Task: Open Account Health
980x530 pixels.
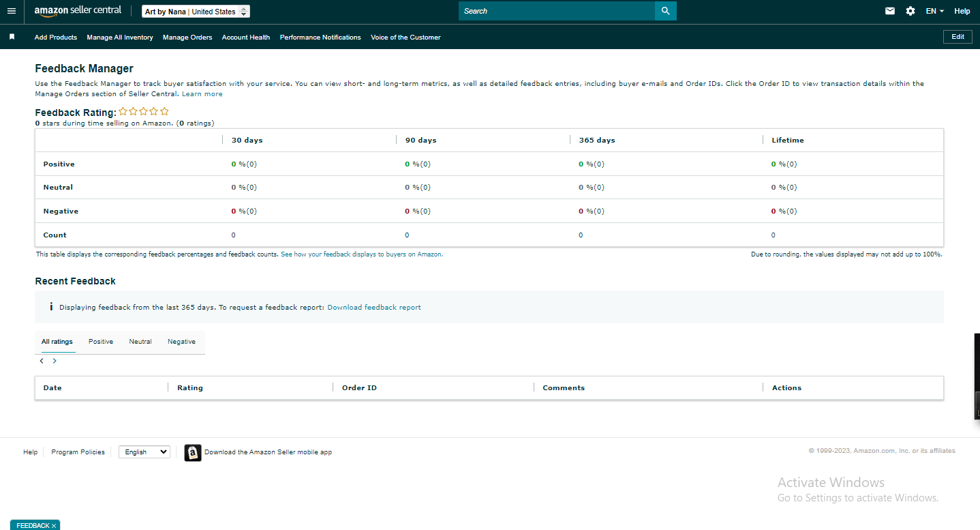Action: [x=246, y=38]
